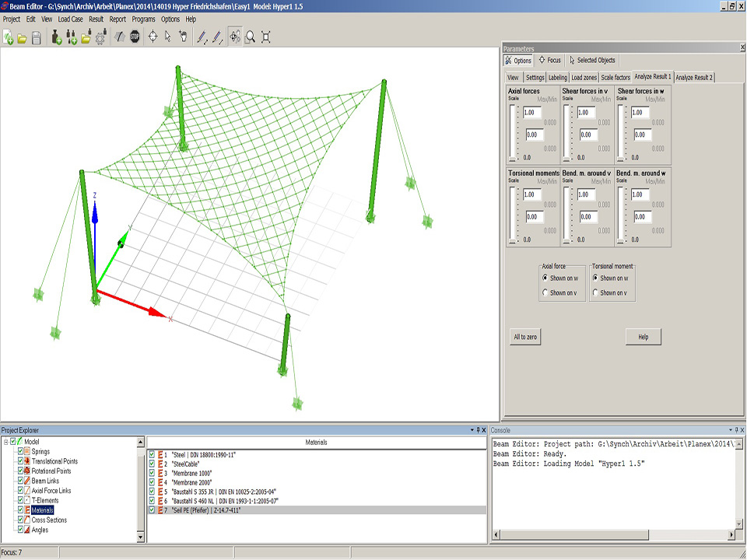This screenshot has width=747, height=560.
Task: Click the zoom-to-fit extents icon
Action: (266, 37)
